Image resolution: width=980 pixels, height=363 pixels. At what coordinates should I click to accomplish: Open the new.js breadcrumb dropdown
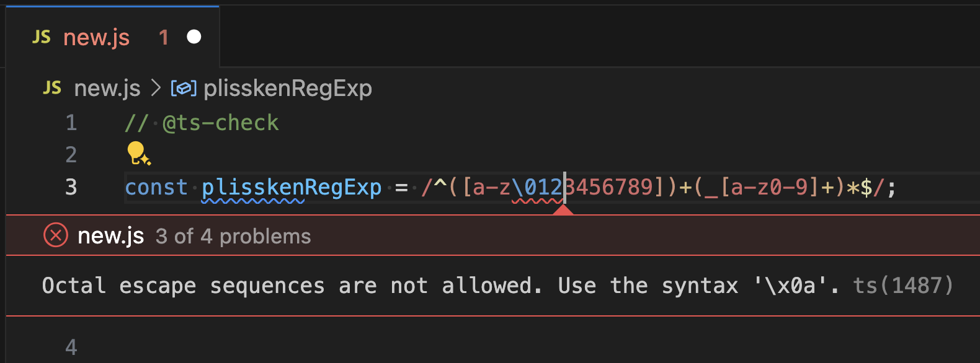coord(107,88)
